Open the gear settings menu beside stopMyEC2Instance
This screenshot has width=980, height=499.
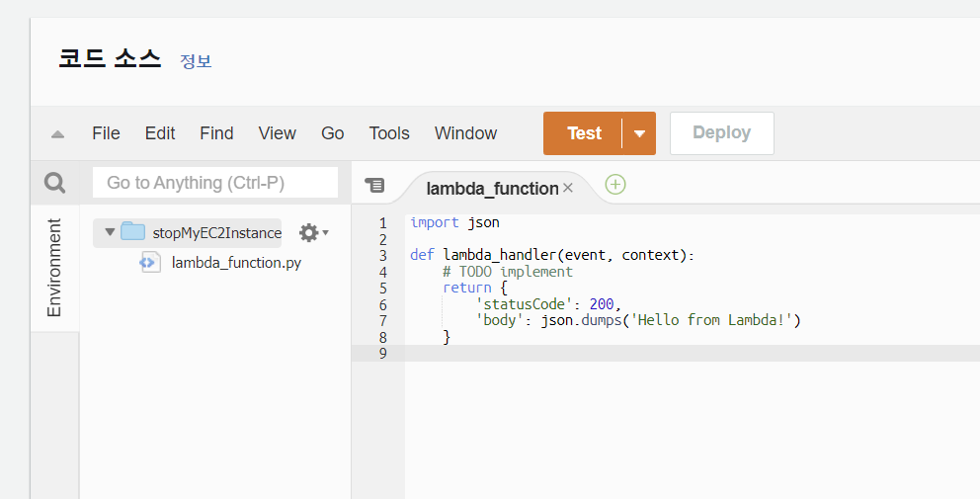tap(314, 232)
